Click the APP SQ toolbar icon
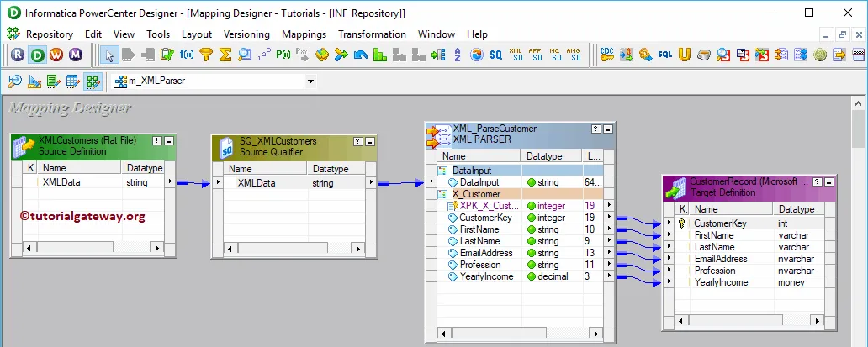 (x=535, y=55)
